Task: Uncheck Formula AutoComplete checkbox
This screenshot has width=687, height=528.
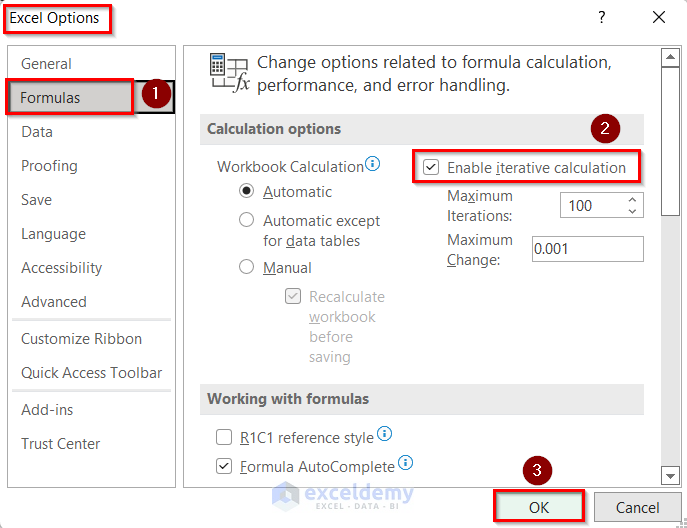Action: [x=224, y=466]
